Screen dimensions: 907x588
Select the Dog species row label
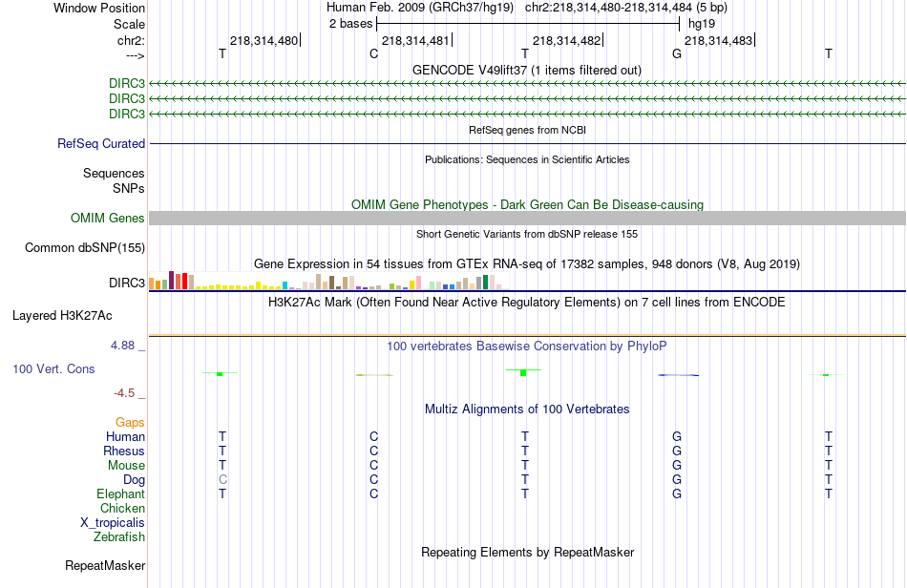(134, 480)
